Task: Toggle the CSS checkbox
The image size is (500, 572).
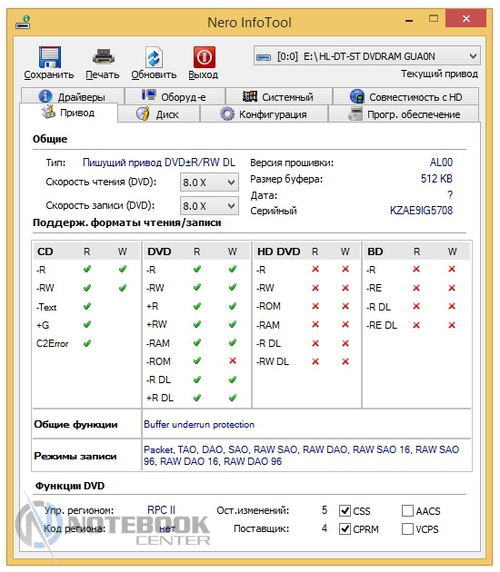Action: [345, 511]
